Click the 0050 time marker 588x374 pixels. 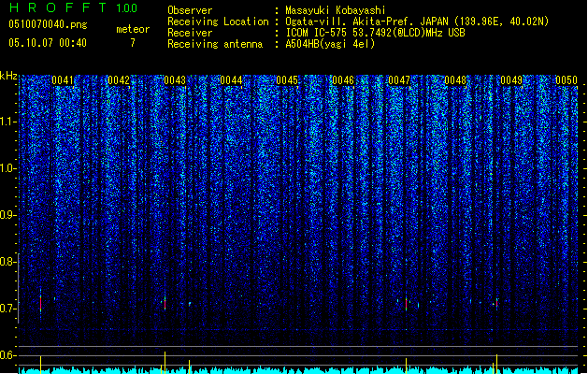566,80
